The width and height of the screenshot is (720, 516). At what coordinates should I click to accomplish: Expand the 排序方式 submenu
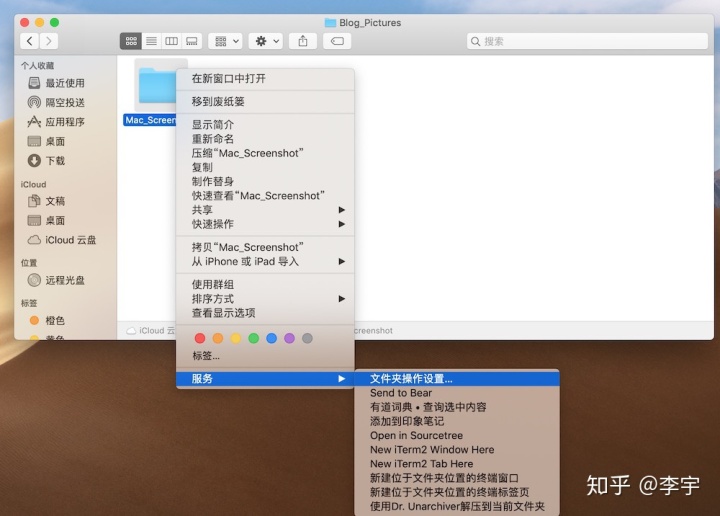[265, 299]
